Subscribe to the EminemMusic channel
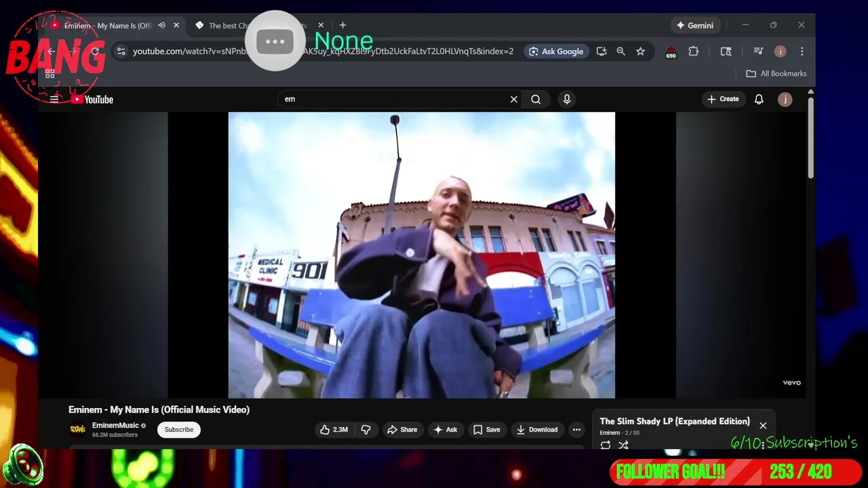This screenshot has width=868, height=488. tap(179, 430)
